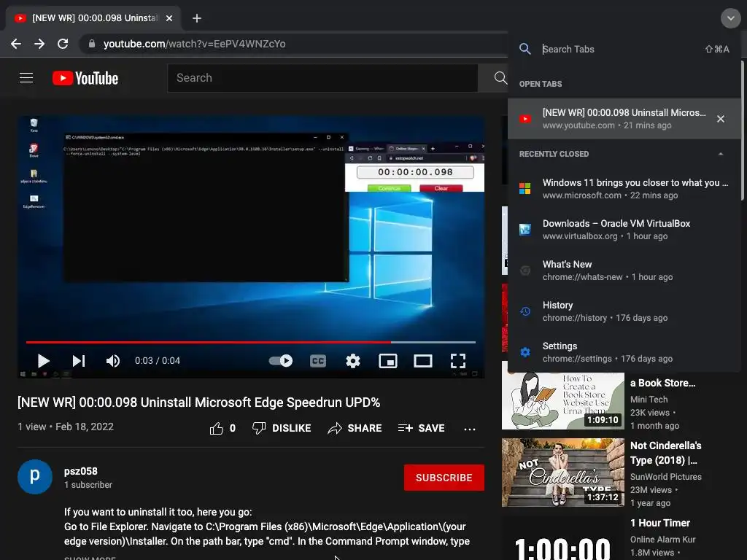Click Mini Tech channel name
Viewport: 747px width, 560px height.
649,400
